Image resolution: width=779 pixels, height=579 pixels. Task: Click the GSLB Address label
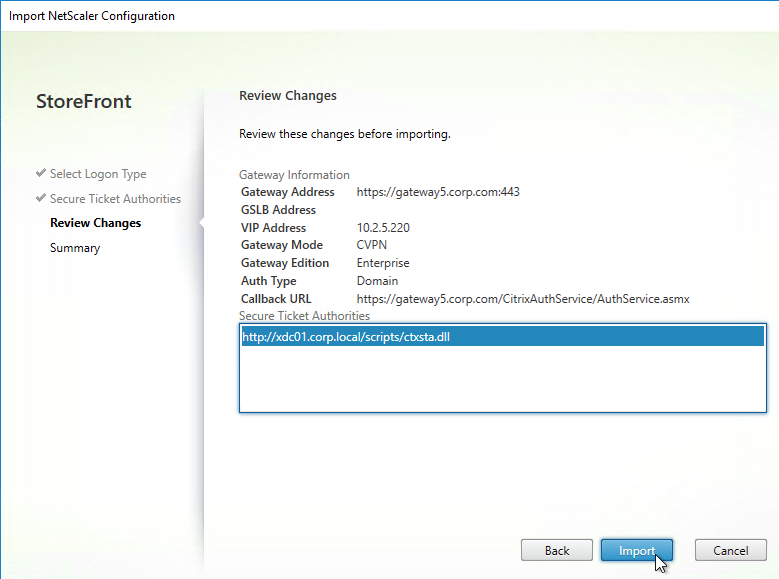(x=278, y=210)
